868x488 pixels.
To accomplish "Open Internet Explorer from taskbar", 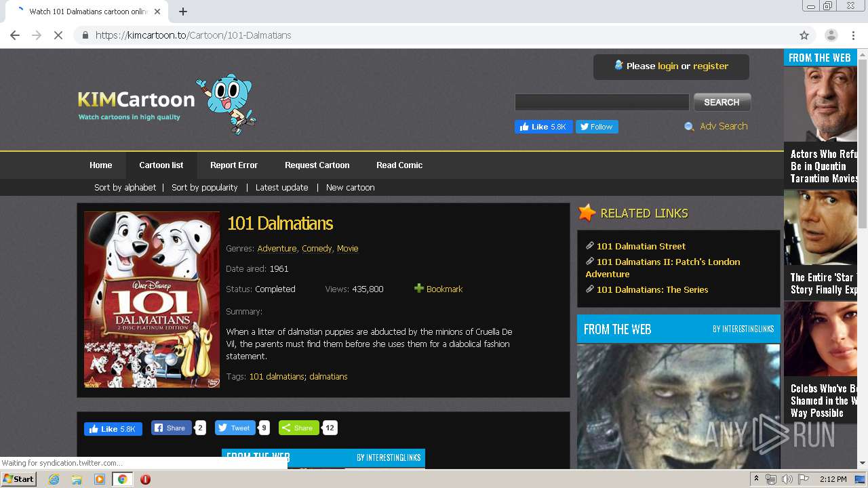I will pos(54,479).
